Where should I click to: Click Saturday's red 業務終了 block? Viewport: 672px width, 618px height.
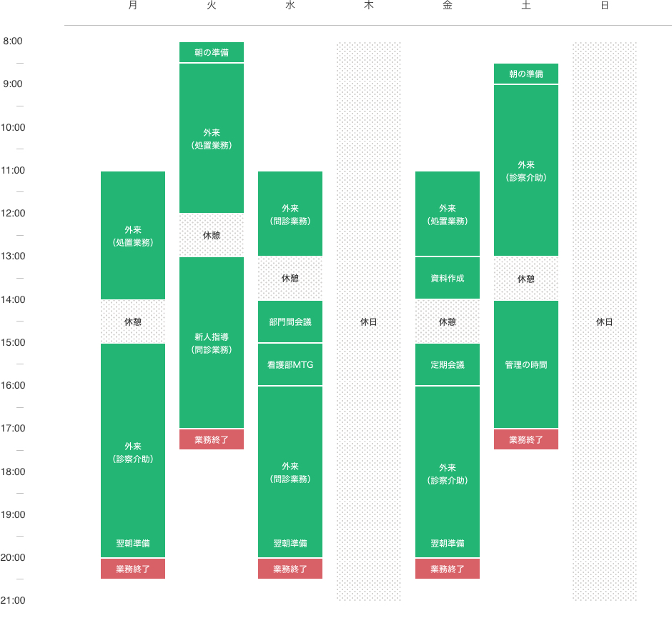pyautogui.click(x=526, y=439)
